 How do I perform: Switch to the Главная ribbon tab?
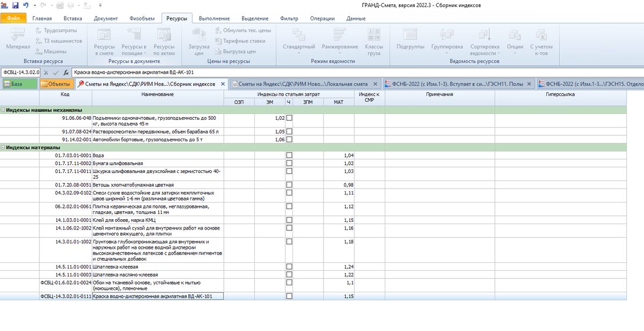[x=42, y=18]
